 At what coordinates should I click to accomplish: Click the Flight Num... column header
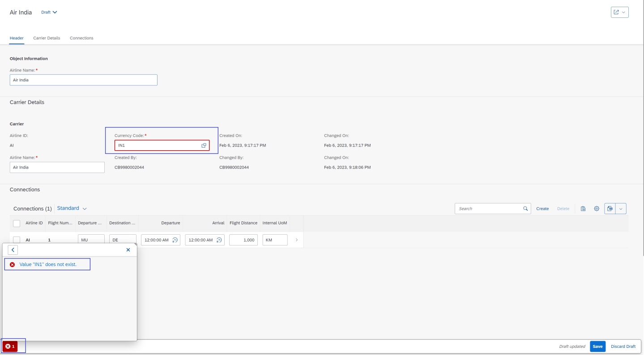tap(60, 223)
